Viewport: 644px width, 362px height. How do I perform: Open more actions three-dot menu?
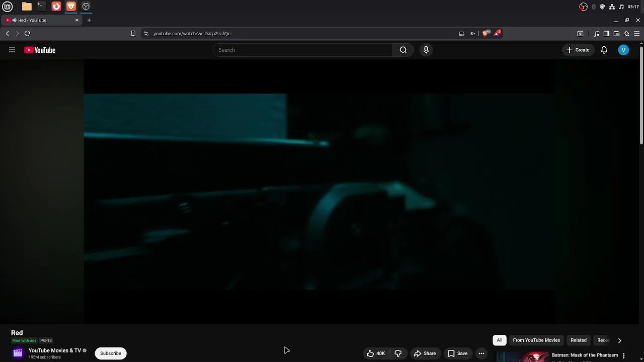pyautogui.click(x=481, y=353)
